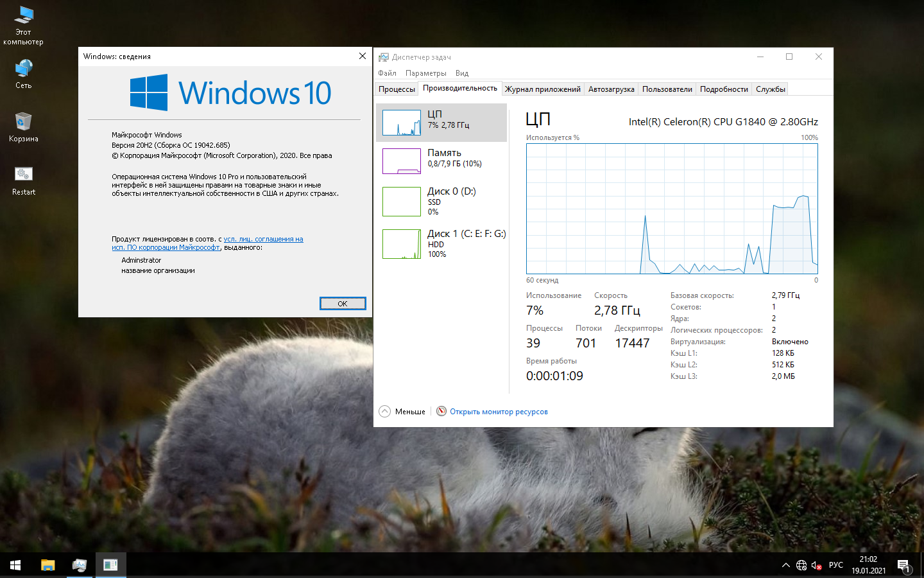Open the 'Файл' menu

pos(388,73)
